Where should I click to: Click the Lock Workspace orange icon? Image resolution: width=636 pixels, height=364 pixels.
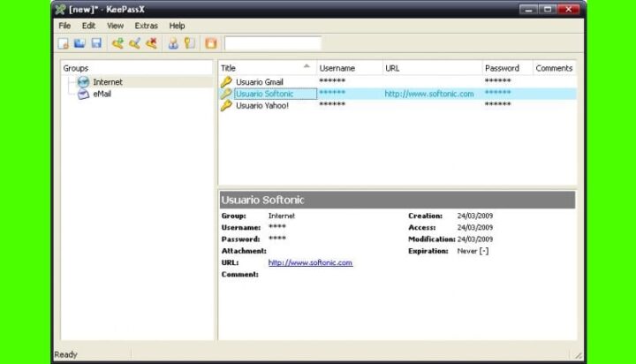(210, 43)
